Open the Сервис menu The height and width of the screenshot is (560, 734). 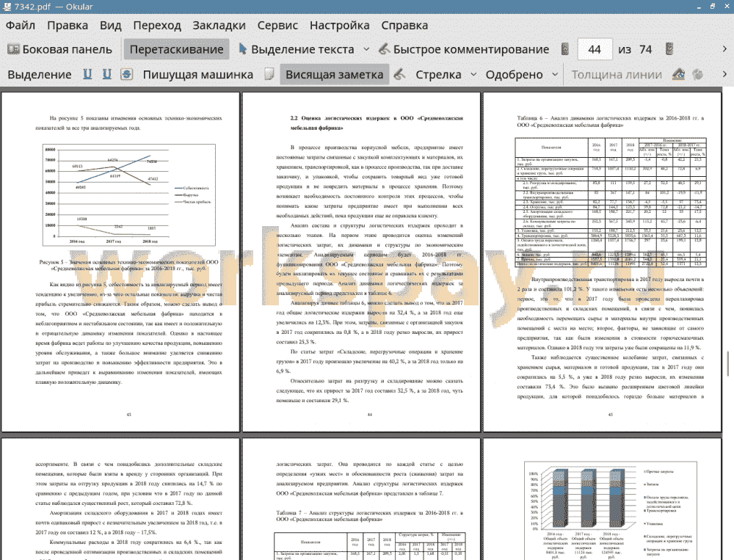(277, 25)
